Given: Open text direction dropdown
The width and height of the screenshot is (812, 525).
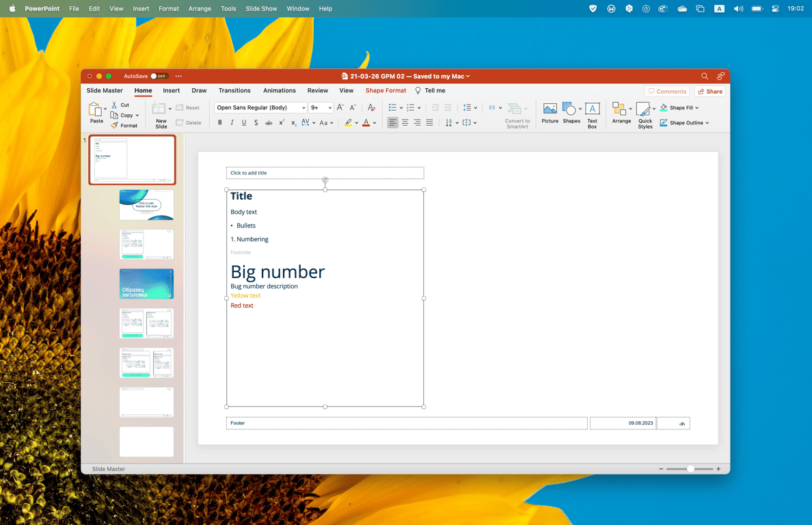Looking at the screenshot, I should pyautogui.click(x=452, y=123).
